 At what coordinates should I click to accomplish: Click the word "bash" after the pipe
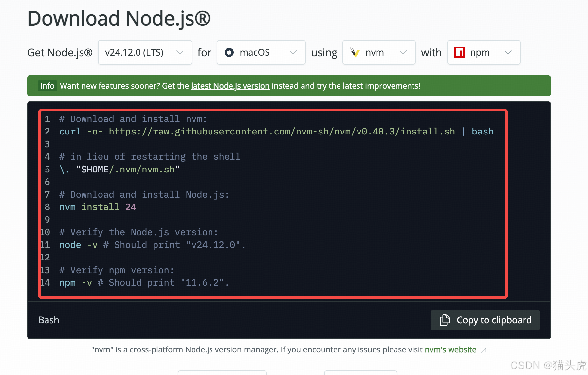click(x=483, y=132)
